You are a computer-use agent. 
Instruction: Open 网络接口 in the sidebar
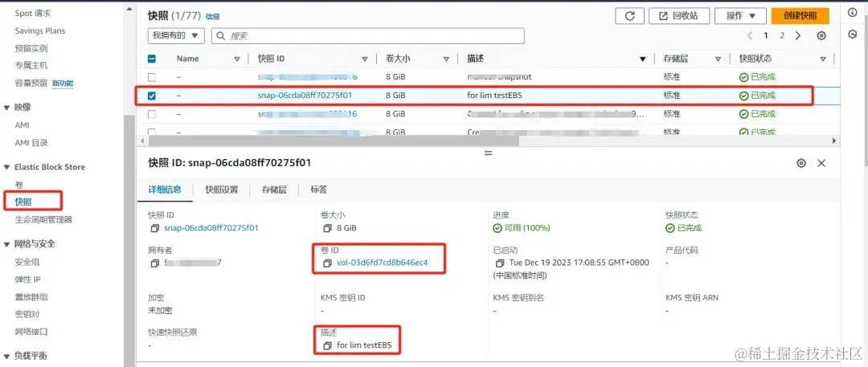[x=31, y=332]
